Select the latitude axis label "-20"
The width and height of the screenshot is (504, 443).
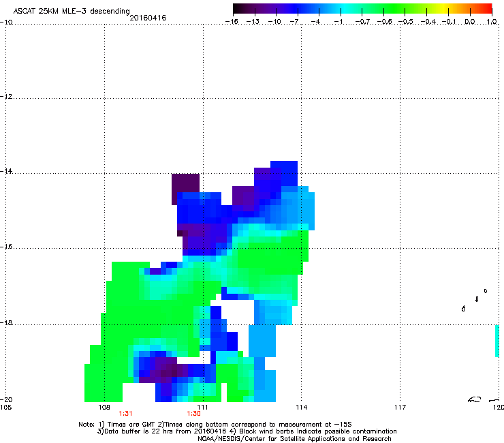[6, 399]
